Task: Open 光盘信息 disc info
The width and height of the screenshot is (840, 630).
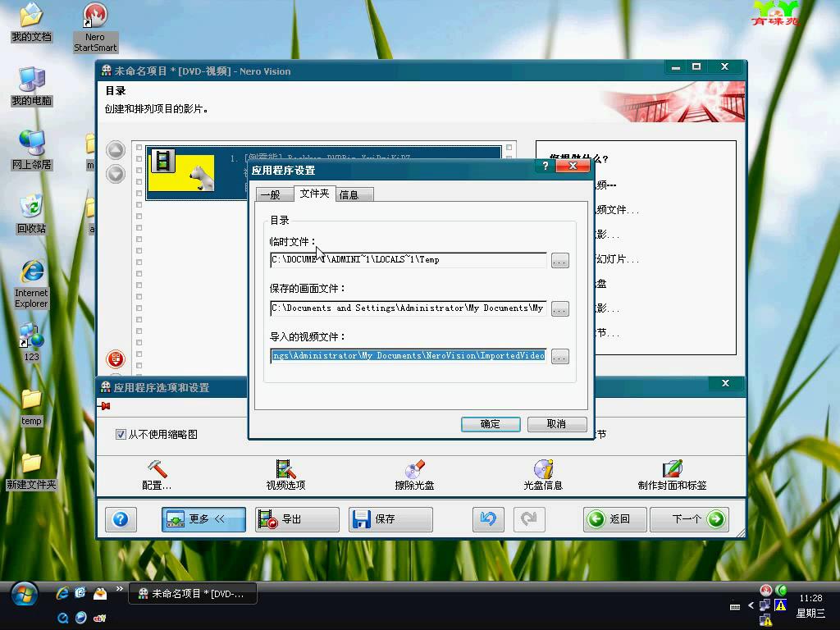Action: click(543, 475)
